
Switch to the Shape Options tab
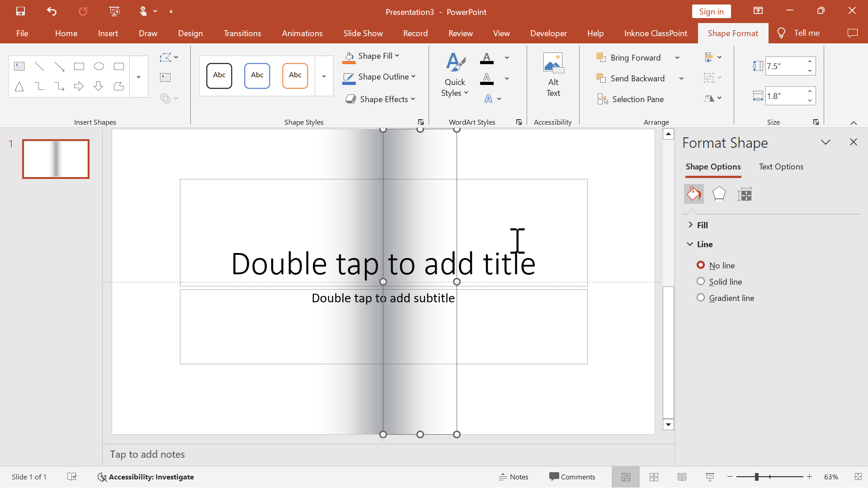pyautogui.click(x=713, y=166)
